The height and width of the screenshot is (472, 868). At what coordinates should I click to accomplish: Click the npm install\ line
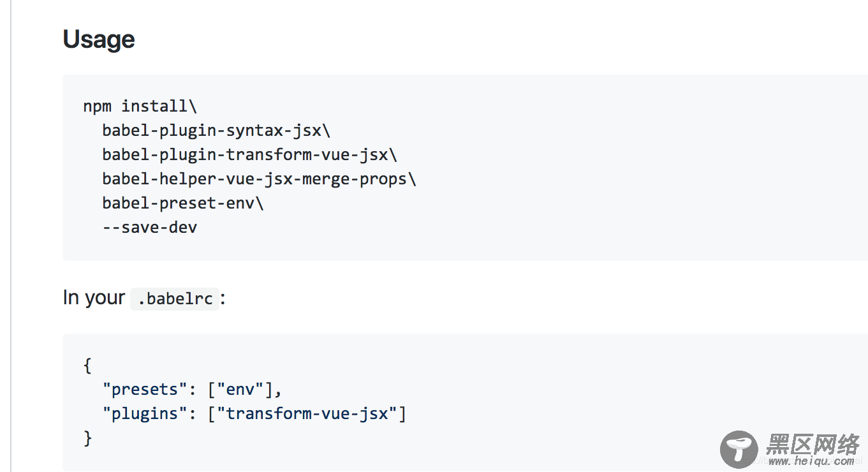(x=140, y=106)
